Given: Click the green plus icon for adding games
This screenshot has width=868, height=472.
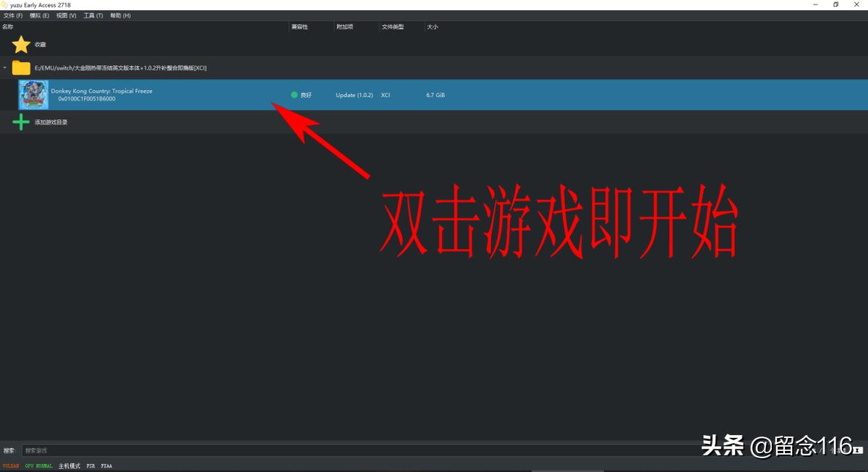Looking at the screenshot, I should [x=21, y=122].
